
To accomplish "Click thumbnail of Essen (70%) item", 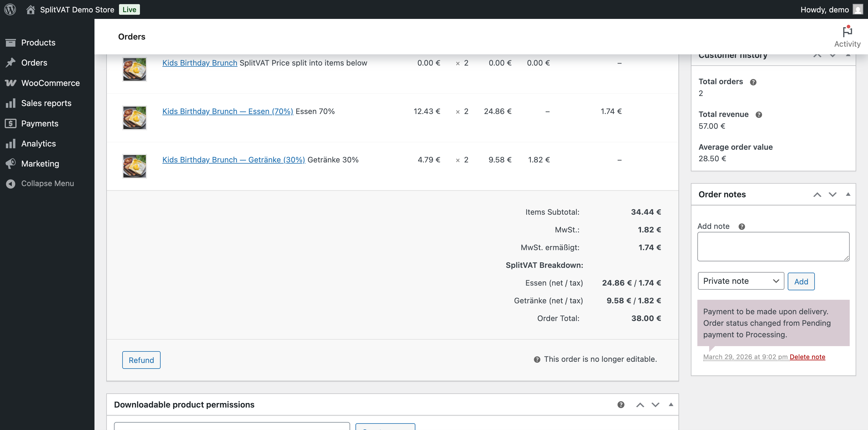I will (x=134, y=118).
